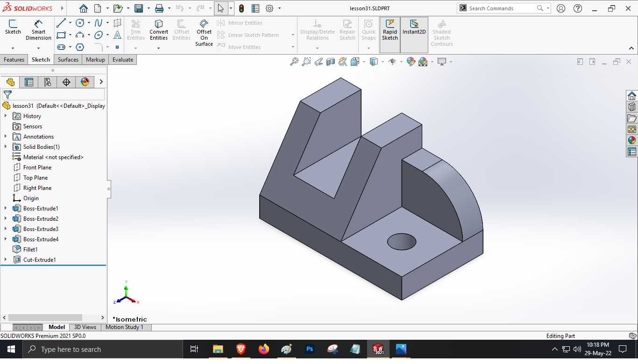Click the Print icon

click(x=159, y=8)
